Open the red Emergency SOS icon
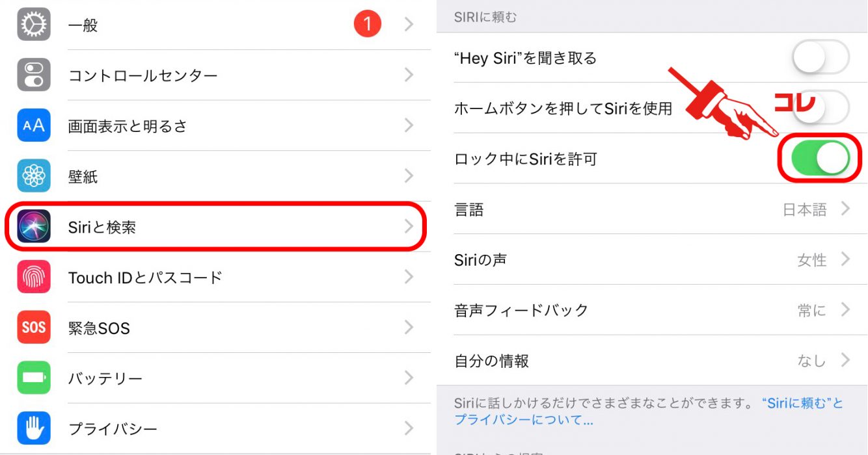This screenshot has height=455, width=868. (33, 327)
